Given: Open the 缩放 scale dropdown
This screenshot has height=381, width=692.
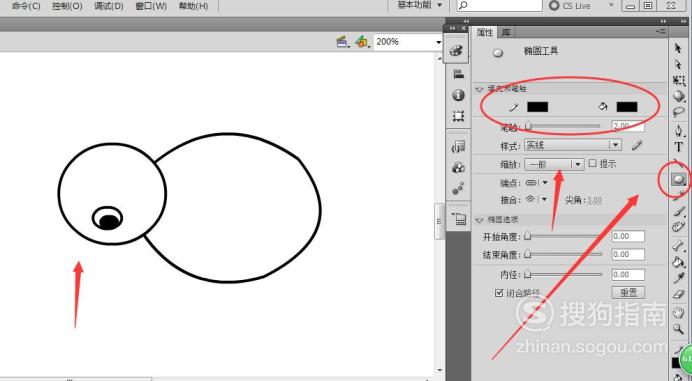Looking at the screenshot, I should click(x=554, y=164).
